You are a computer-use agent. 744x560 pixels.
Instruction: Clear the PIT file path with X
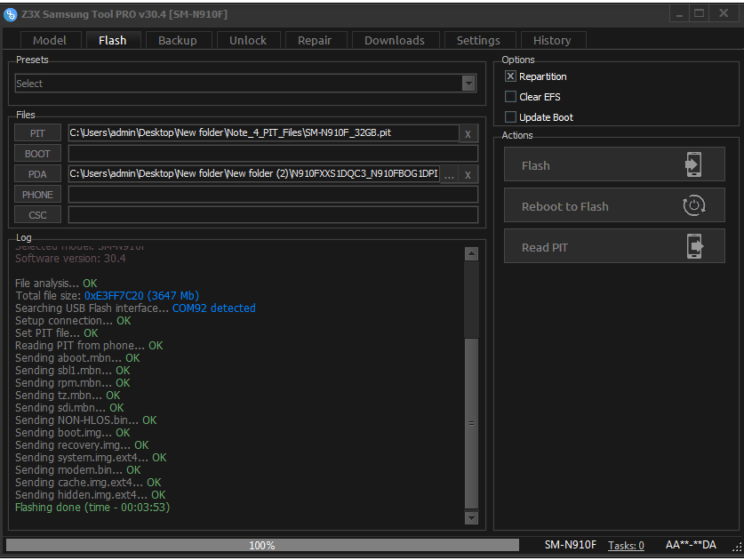coord(468,134)
